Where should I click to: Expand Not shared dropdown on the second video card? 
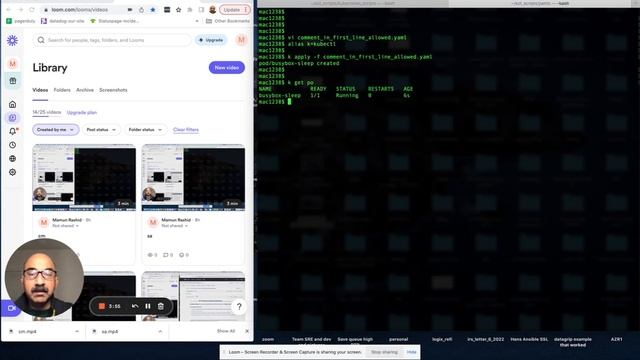175,226
